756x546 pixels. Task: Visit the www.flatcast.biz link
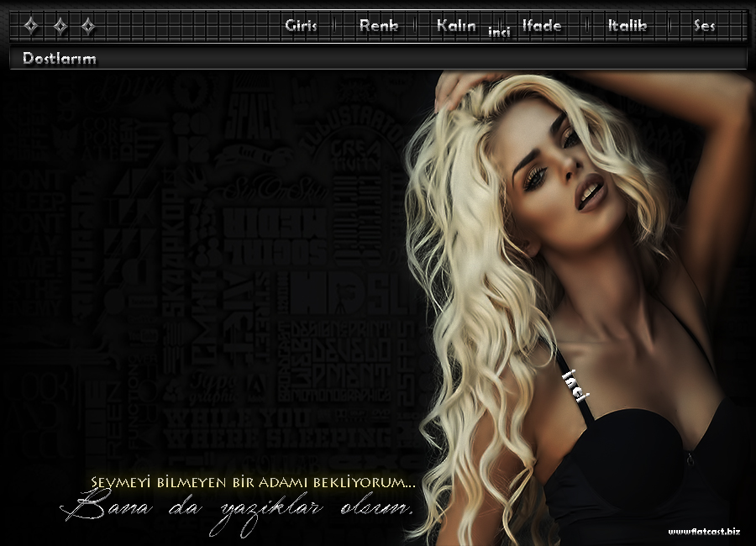tap(704, 531)
